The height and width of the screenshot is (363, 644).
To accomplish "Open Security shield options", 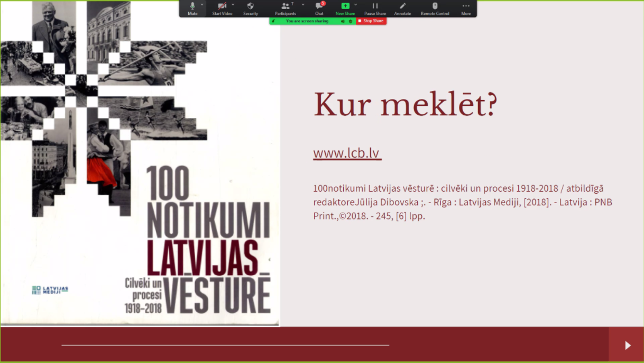I will [251, 8].
